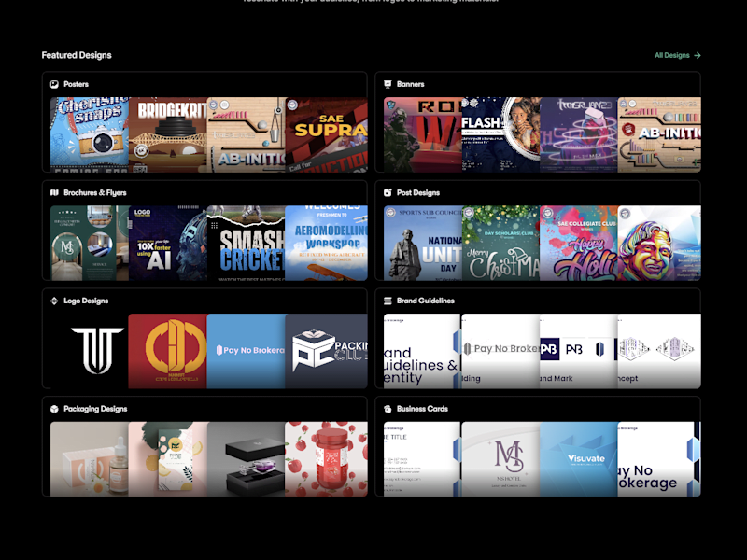Open the Smash Cricket flyer thumbnail
Viewport: 747px width, 560px height.
coord(247,244)
